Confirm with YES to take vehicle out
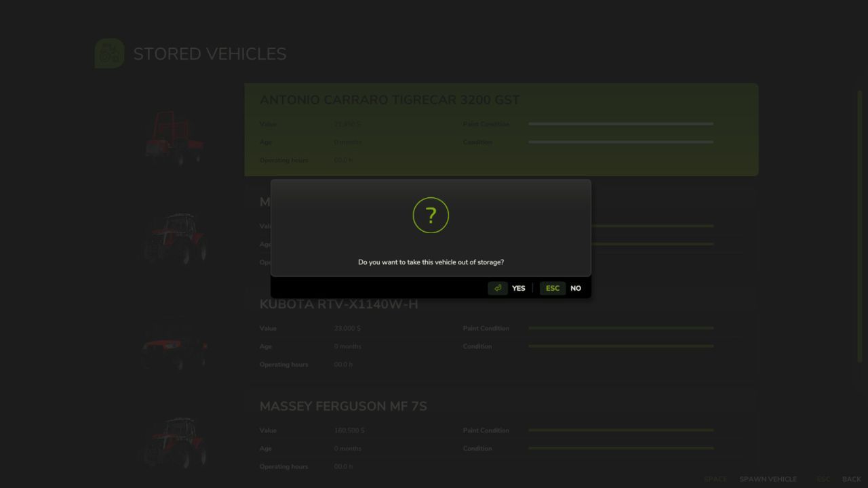This screenshot has width=868, height=488. (x=518, y=287)
